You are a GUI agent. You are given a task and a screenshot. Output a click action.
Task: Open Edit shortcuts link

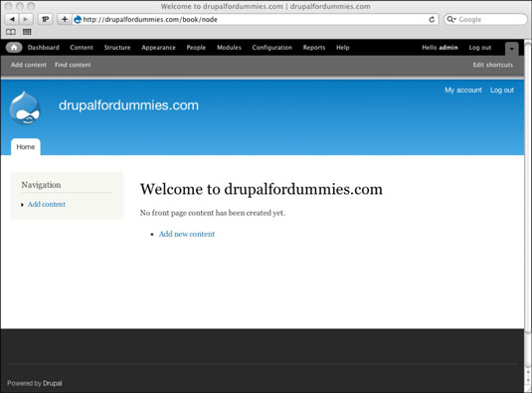(493, 65)
